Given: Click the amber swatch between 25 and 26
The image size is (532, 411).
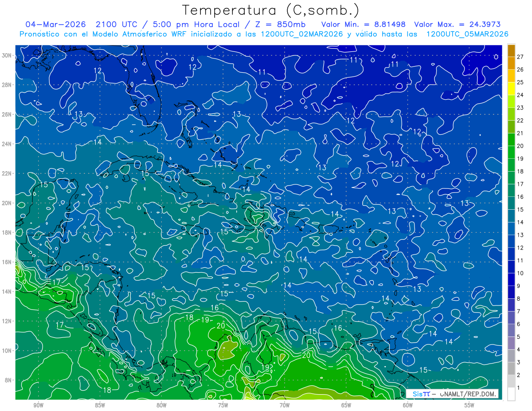Looking at the screenshot, I should click(511, 76).
